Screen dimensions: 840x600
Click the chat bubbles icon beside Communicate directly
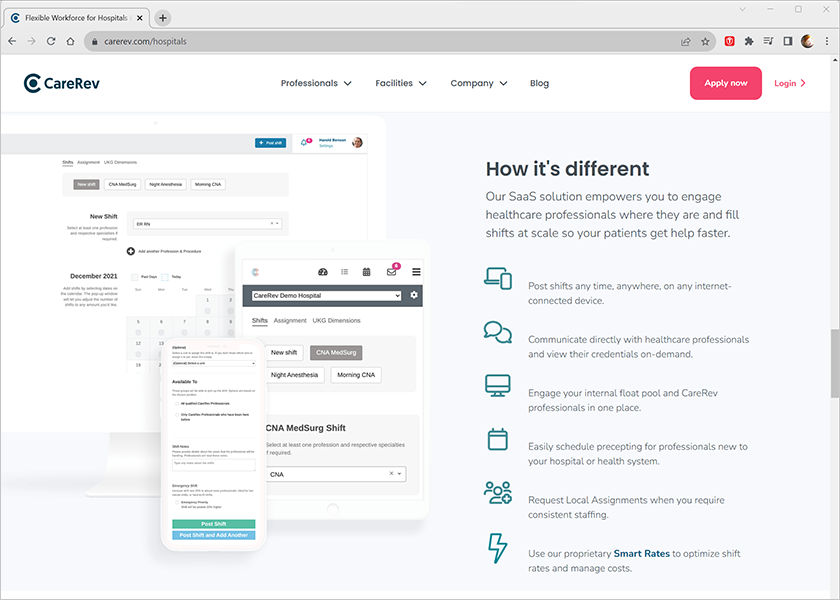pyautogui.click(x=498, y=332)
